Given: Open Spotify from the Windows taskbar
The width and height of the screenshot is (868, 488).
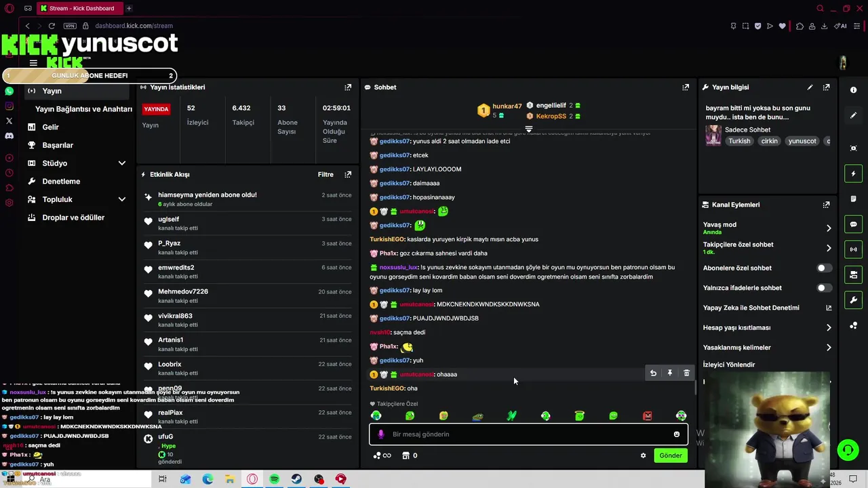Looking at the screenshot, I should pyautogui.click(x=274, y=479).
